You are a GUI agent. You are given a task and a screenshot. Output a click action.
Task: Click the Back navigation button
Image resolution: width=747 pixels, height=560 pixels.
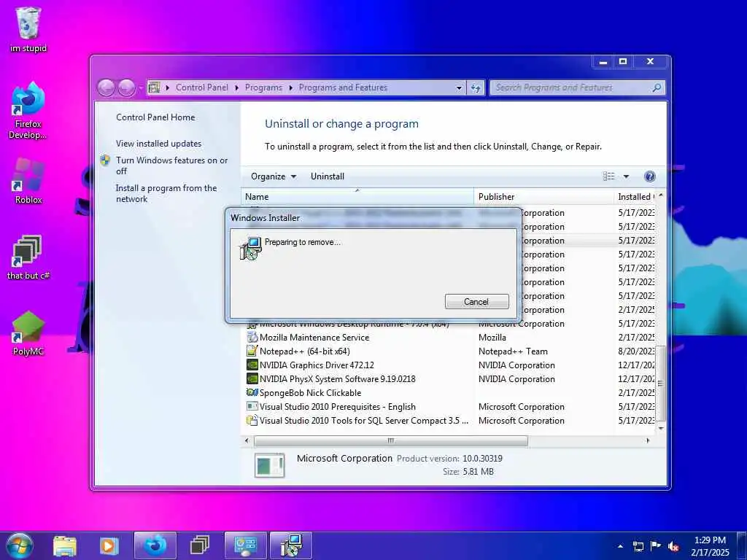click(x=106, y=87)
